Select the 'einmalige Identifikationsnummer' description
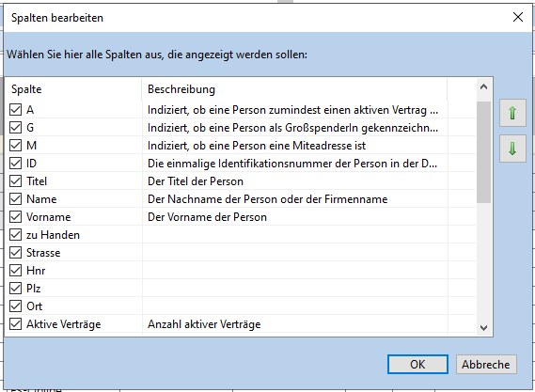 [292, 164]
